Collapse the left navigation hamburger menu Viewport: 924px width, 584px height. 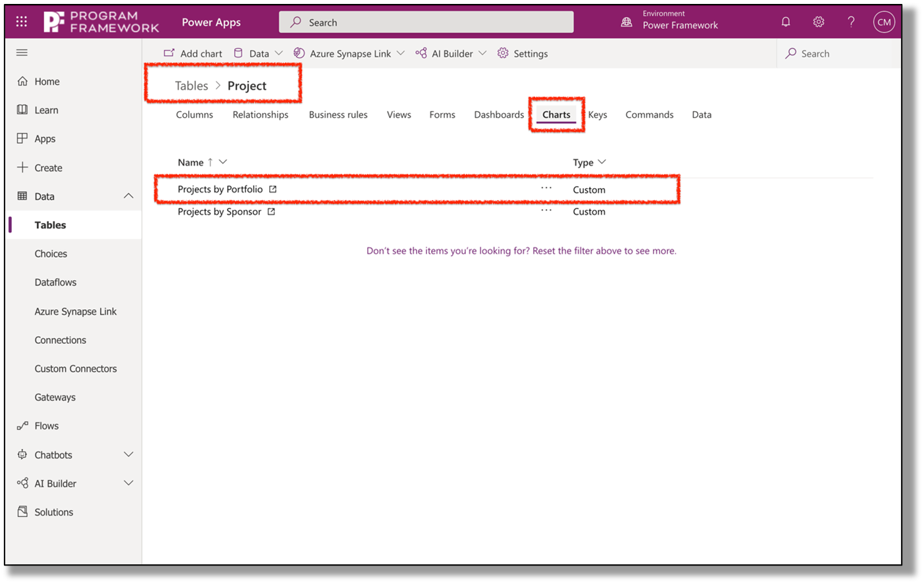(22, 53)
